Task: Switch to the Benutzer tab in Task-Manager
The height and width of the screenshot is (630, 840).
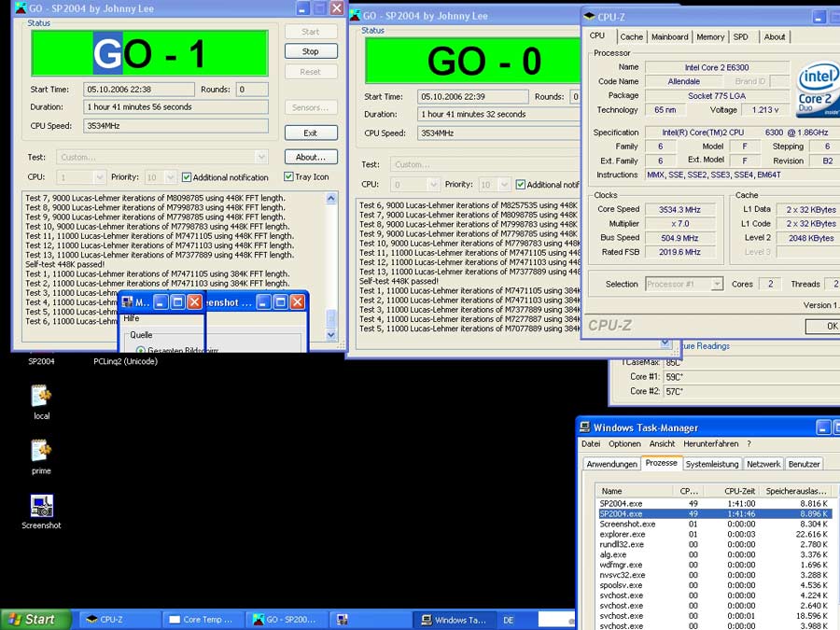Action: [x=805, y=464]
